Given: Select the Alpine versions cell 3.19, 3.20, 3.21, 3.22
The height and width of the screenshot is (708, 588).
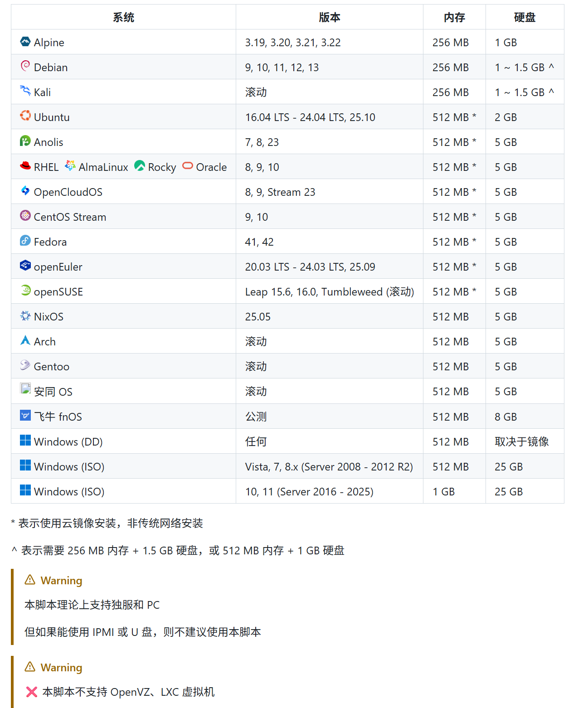Looking at the screenshot, I should tap(330, 42).
